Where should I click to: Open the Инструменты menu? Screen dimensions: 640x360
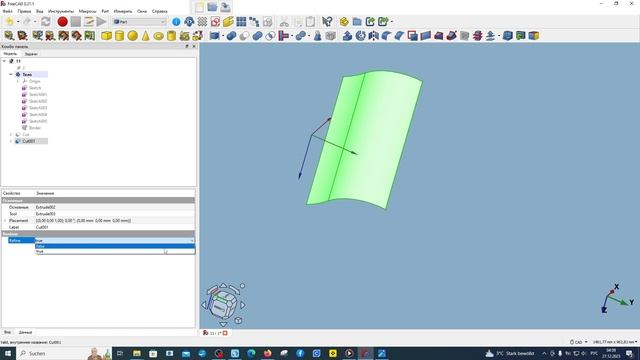click(61, 11)
